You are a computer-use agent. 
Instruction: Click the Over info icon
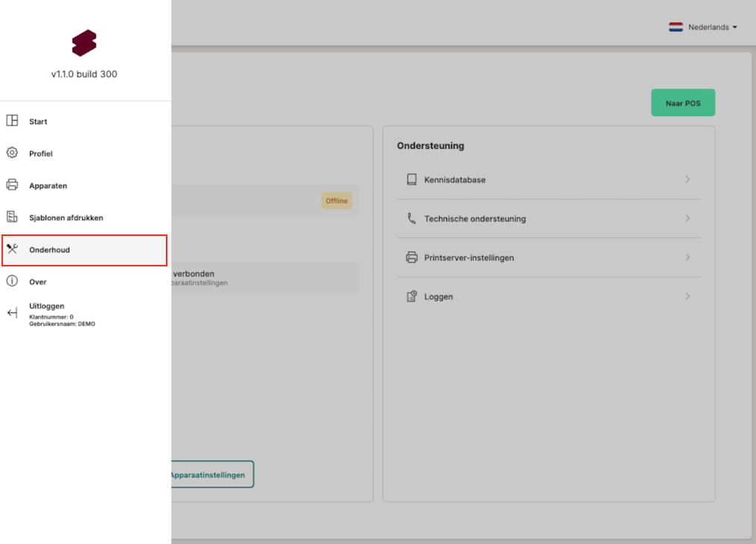pyautogui.click(x=12, y=281)
